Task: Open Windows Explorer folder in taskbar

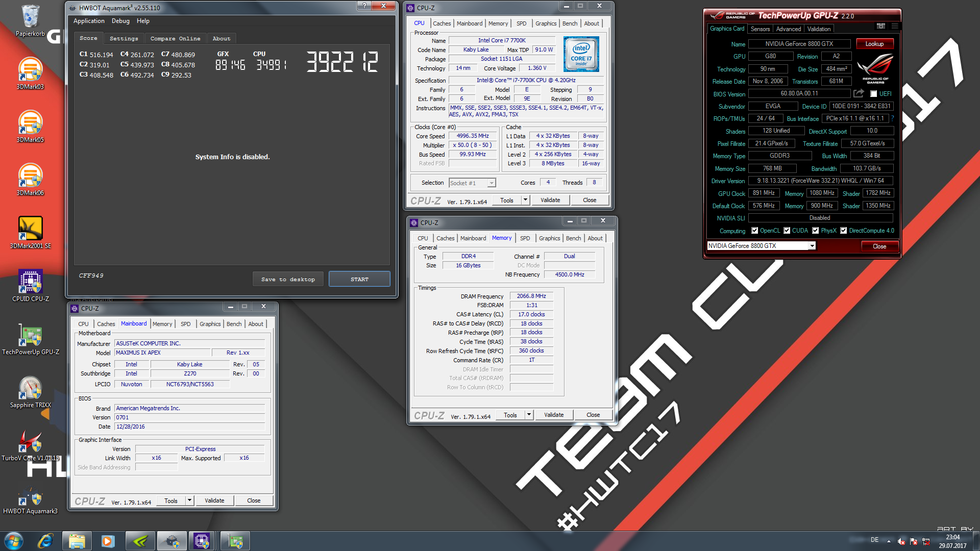Action: (x=77, y=541)
